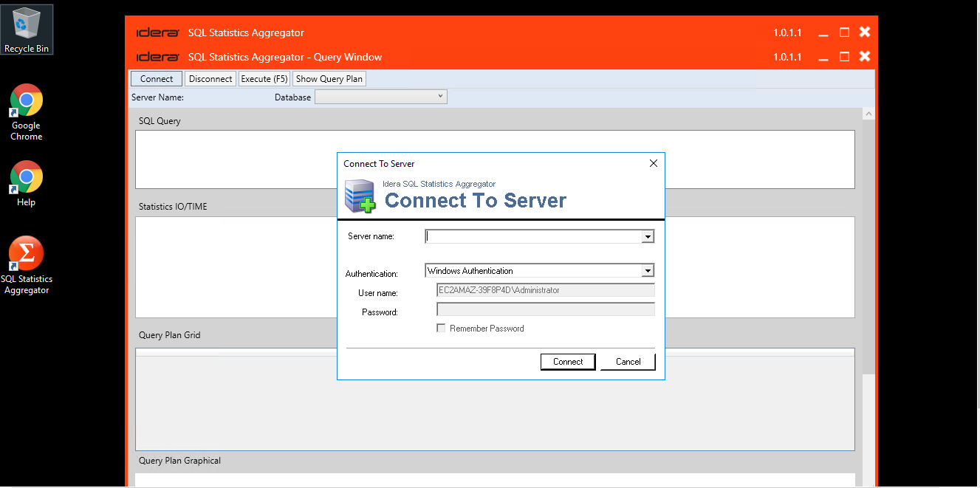The height and width of the screenshot is (488, 980).
Task: Expand the Database dropdown
Action: 440,97
